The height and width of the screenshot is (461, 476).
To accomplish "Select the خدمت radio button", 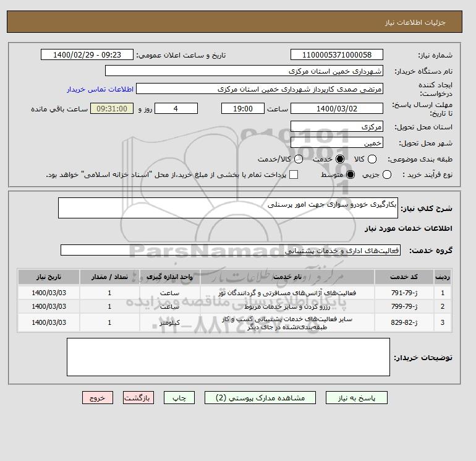I will point(340,159).
